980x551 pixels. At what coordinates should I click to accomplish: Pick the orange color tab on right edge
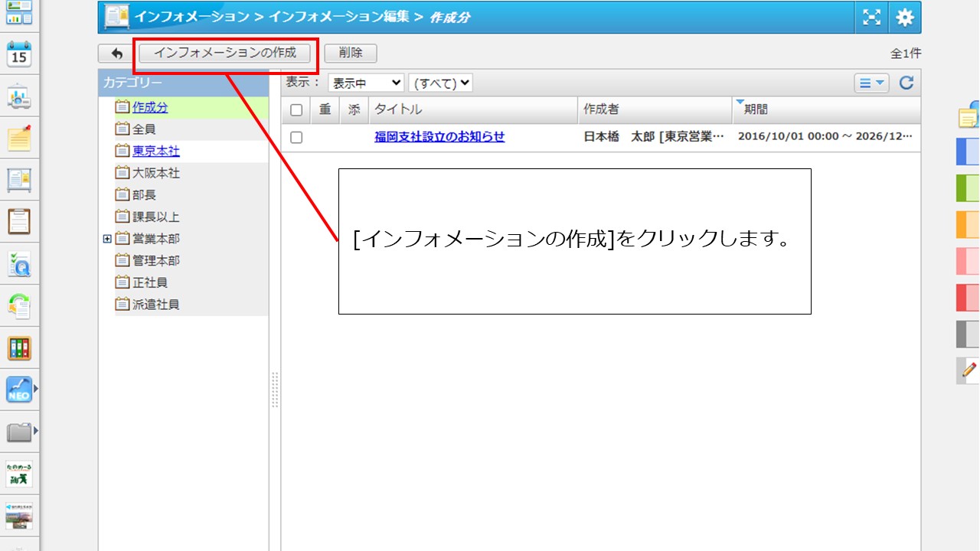click(x=968, y=225)
